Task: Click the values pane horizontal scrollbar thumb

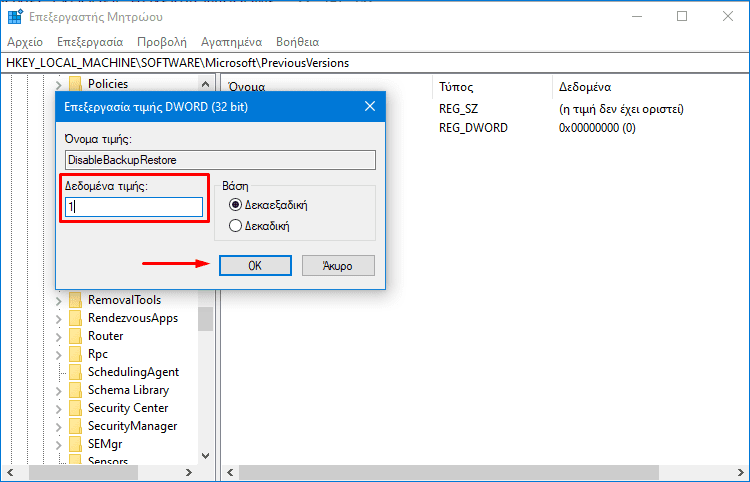Action: [449, 472]
